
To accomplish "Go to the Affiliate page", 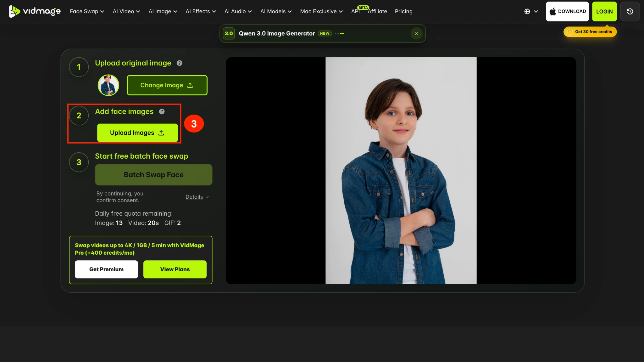I will 377,11.
